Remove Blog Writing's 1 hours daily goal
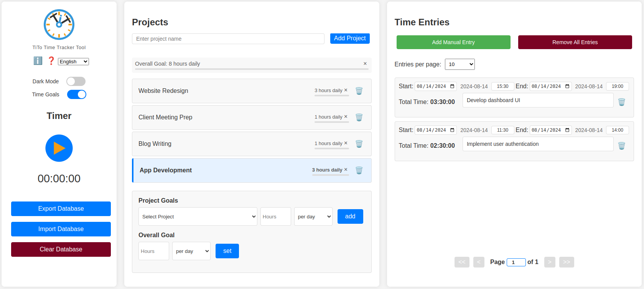The height and width of the screenshot is (289, 644). pos(346,143)
